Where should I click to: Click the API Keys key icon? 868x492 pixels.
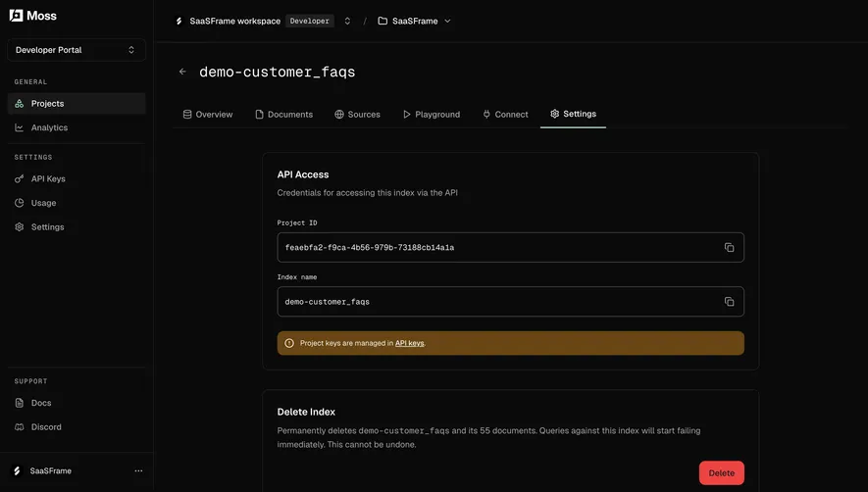pos(20,178)
